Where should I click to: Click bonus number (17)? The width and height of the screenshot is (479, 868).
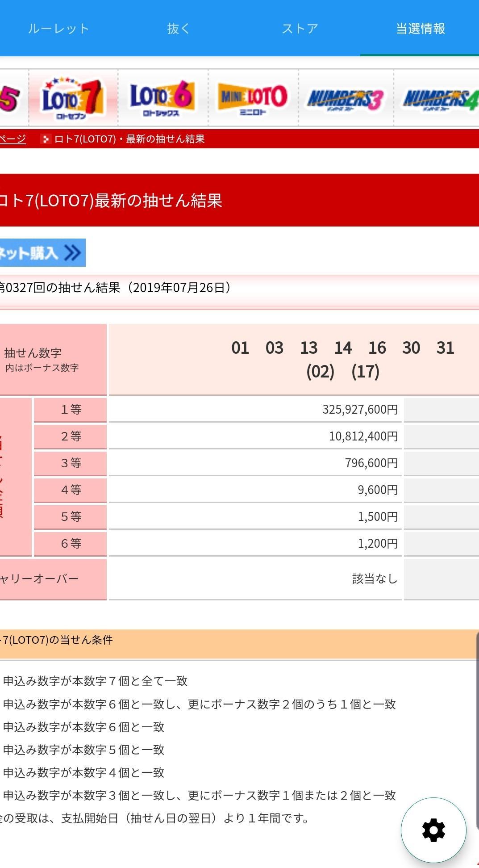click(366, 371)
